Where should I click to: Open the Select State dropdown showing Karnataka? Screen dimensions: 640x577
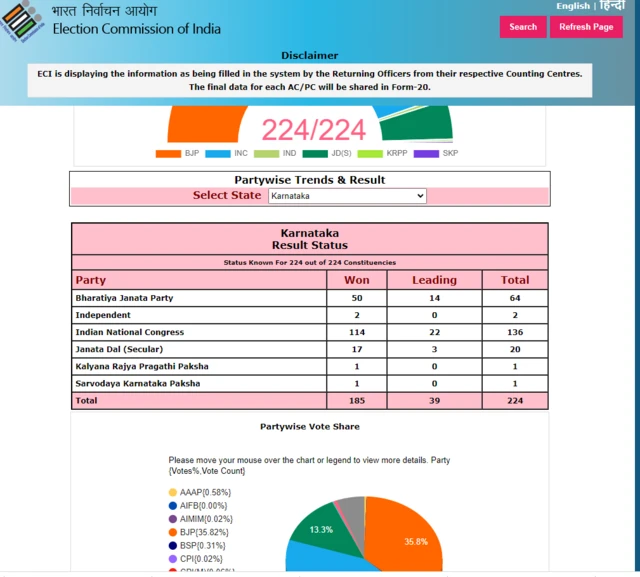[347, 196]
